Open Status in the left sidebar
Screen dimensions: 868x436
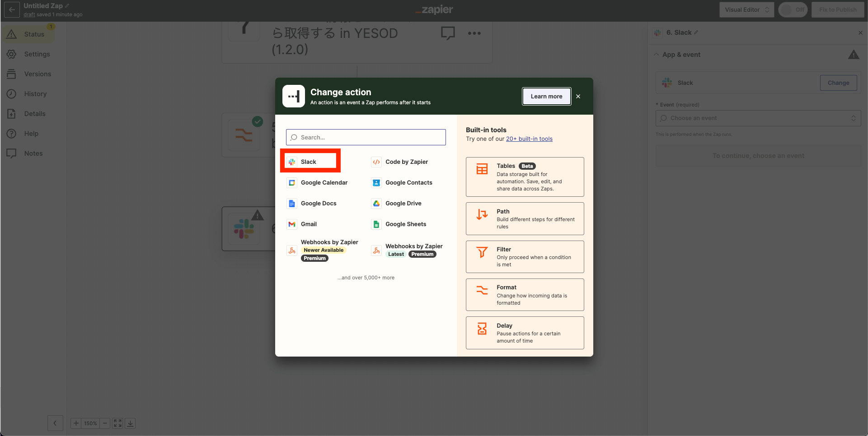(28, 34)
